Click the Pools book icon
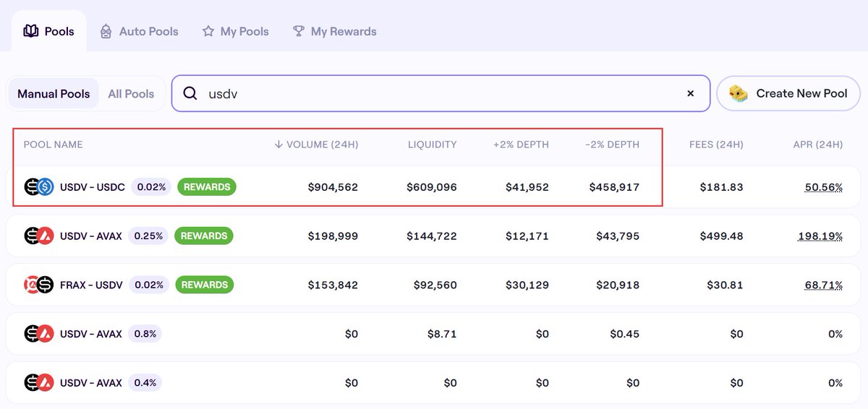868x409 pixels. click(x=31, y=31)
